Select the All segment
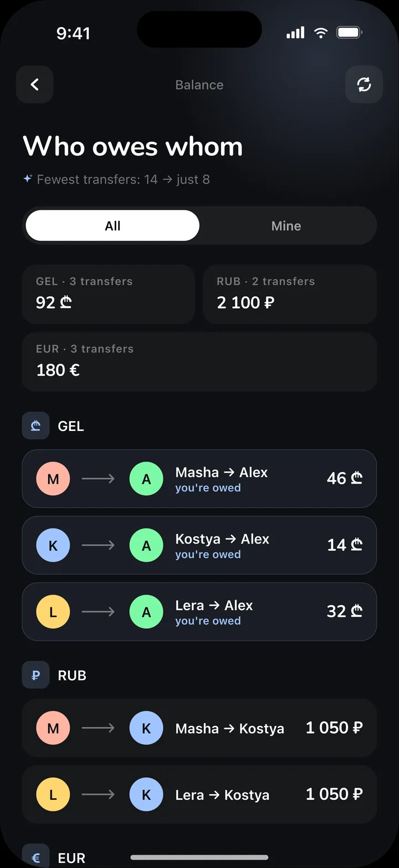Viewport: 399px width, 868px height. coord(112,226)
